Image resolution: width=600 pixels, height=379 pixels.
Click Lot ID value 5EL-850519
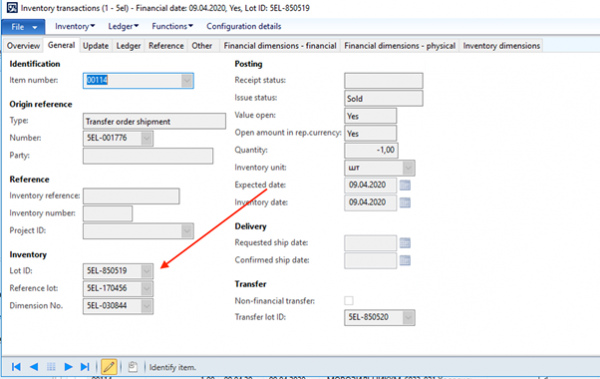107,271
